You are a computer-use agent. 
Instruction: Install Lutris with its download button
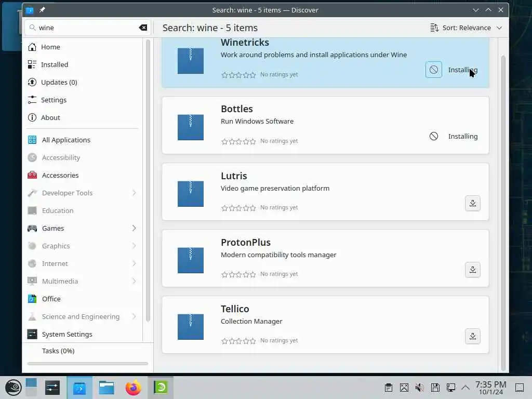point(472,203)
